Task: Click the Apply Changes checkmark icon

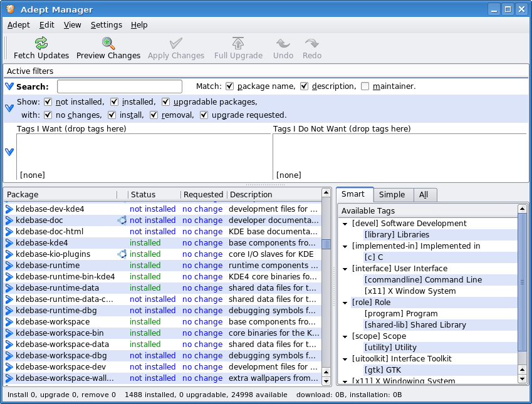Action: tap(176, 43)
